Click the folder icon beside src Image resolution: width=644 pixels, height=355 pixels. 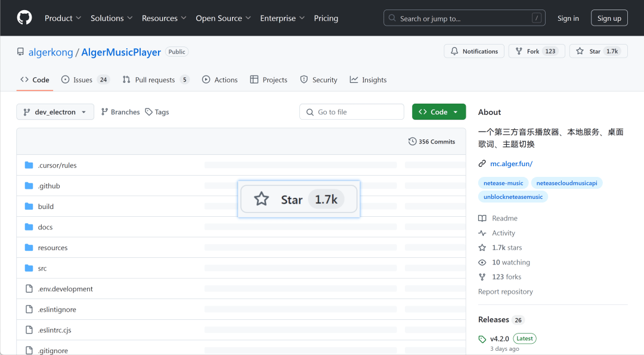[29, 267]
